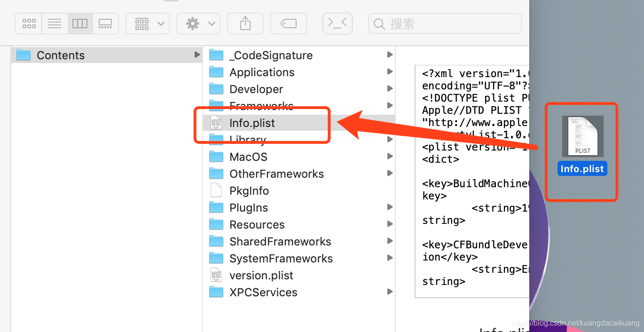Screen dimensions: 644x332
Task: Click the version.plist file icon
Action: click(x=216, y=275)
